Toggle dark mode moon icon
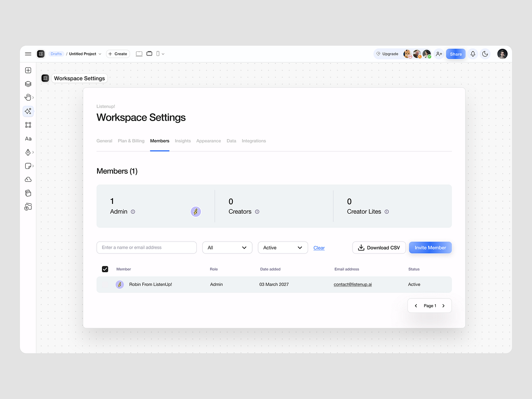The height and width of the screenshot is (399, 532). coord(485,54)
